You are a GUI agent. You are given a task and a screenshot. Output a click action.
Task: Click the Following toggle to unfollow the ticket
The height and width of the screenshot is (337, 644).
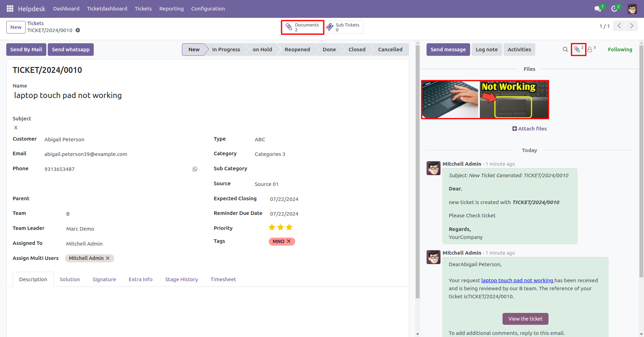coord(620,49)
